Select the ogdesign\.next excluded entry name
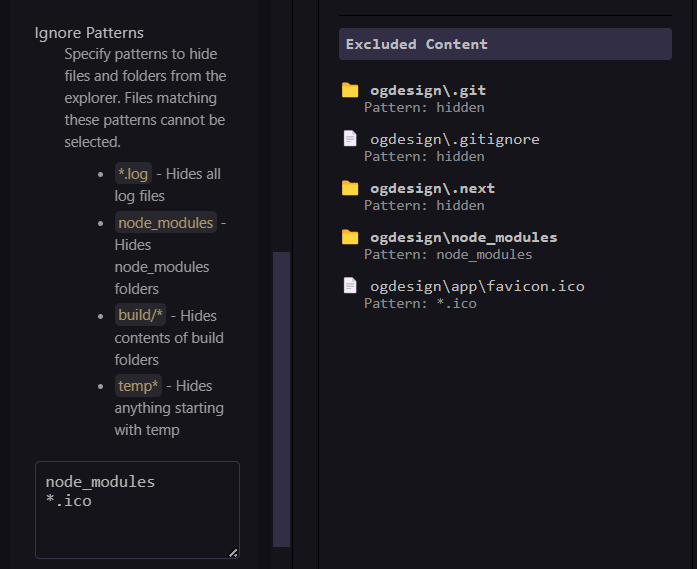The image size is (697, 569). tap(432, 188)
